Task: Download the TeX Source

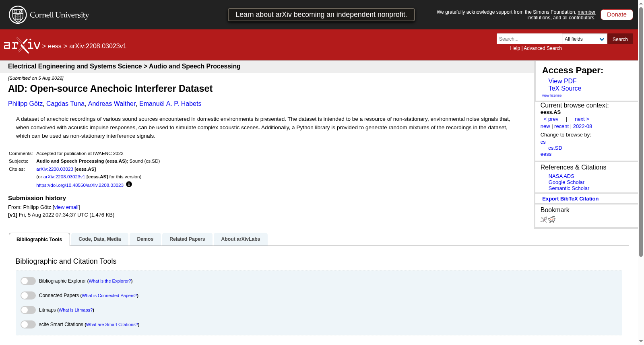Action: (x=565, y=88)
